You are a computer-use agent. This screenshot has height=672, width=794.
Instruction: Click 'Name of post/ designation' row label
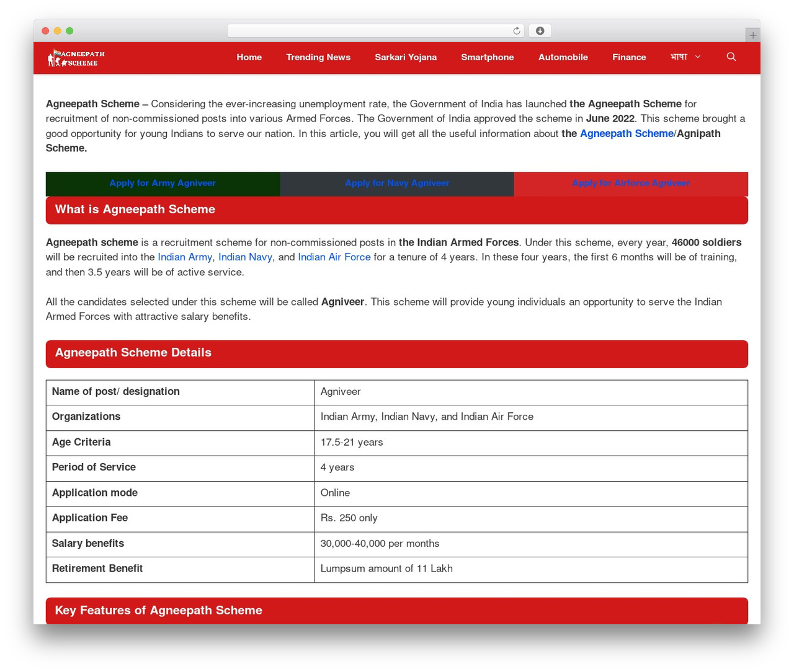point(181,392)
